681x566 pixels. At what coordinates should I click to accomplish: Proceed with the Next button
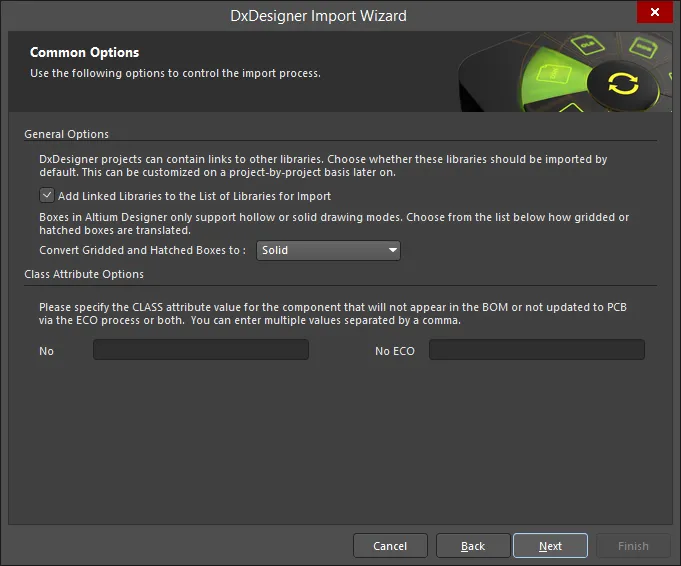[550, 546]
